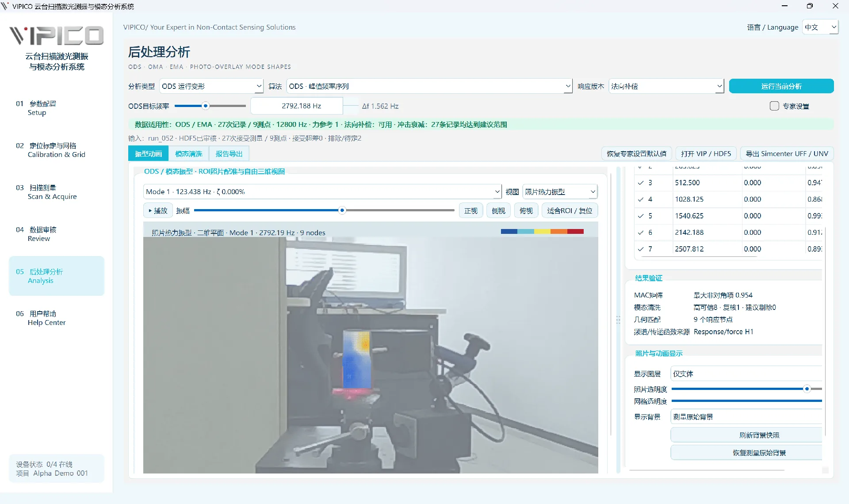This screenshot has height=504, width=849.
Task: Click the Response/force H1 text
Action: [723, 332]
